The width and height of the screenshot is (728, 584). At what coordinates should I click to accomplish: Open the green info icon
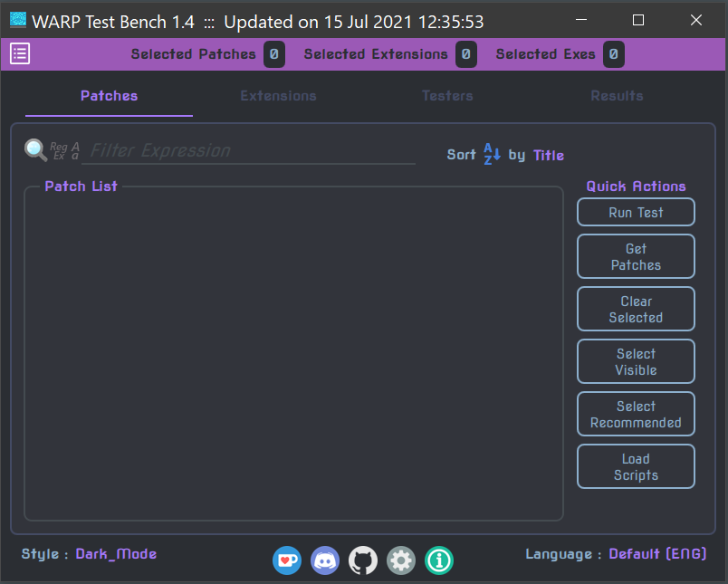pyautogui.click(x=439, y=560)
